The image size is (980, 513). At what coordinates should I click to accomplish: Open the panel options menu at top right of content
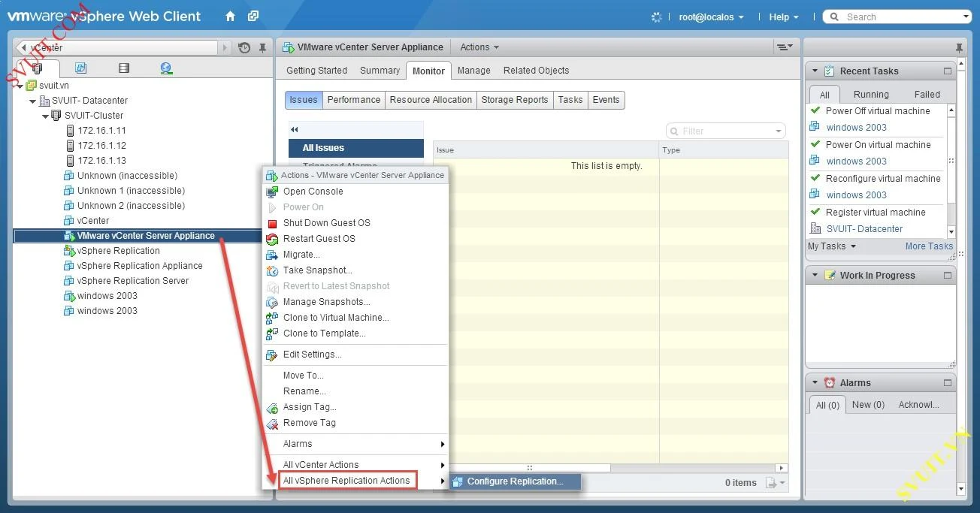[785, 47]
